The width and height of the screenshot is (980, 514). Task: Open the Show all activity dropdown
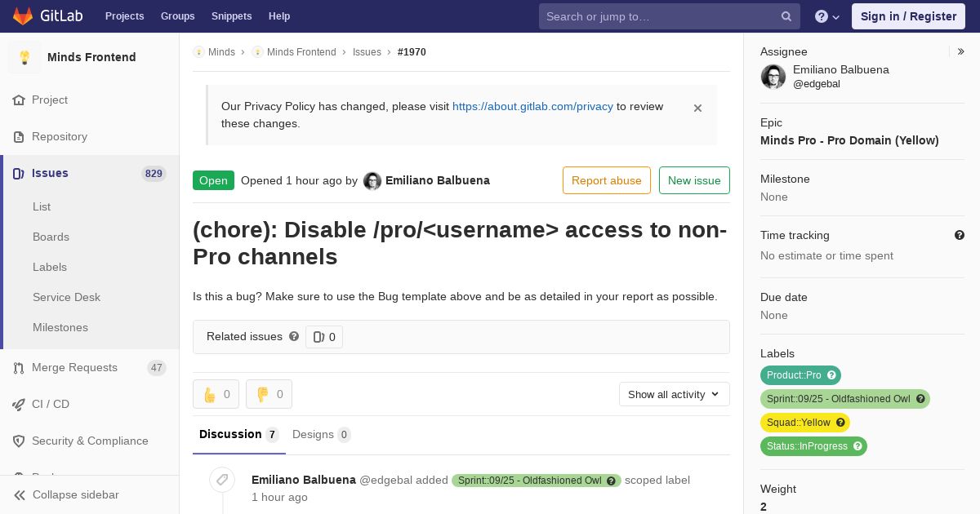click(x=674, y=394)
